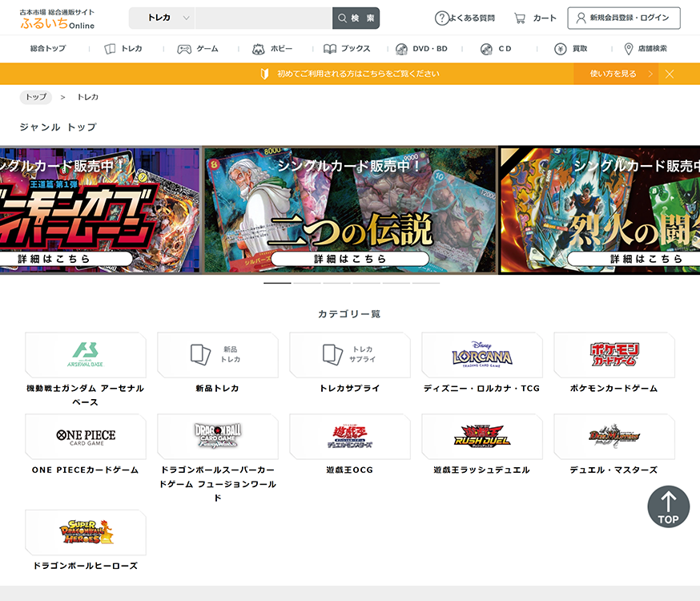Go back via the トップ breadcrumb link
The image size is (700, 601).
34,97
